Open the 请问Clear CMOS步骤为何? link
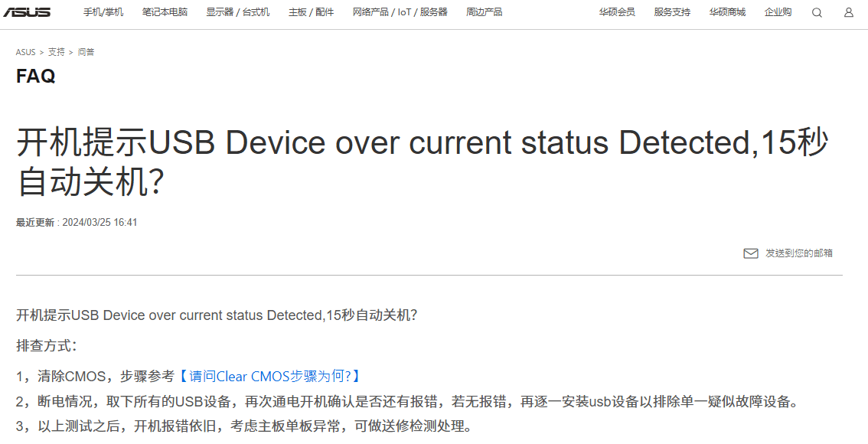The width and height of the screenshot is (868, 444). [x=269, y=376]
